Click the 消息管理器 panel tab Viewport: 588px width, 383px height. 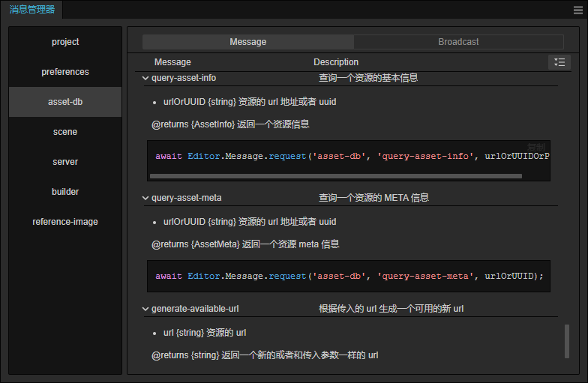pyautogui.click(x=32, y=10)
